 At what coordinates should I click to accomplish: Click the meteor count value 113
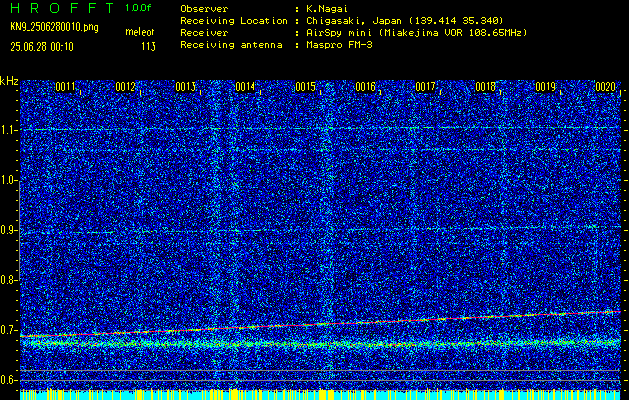148,47
